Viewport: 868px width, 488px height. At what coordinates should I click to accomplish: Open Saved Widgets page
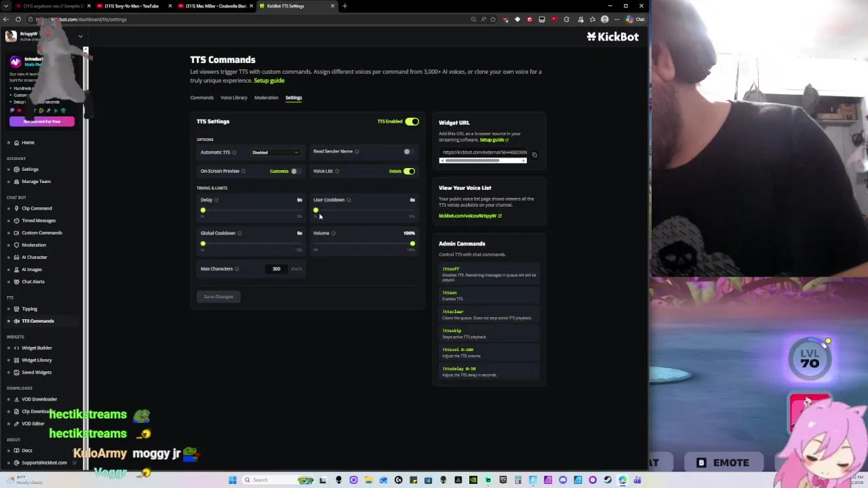click(36, 372)
